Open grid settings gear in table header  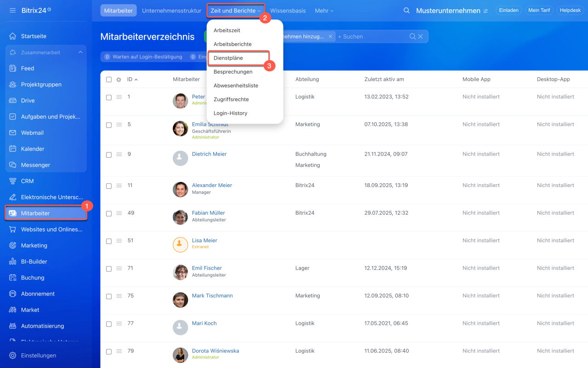(x=119, y=79)
